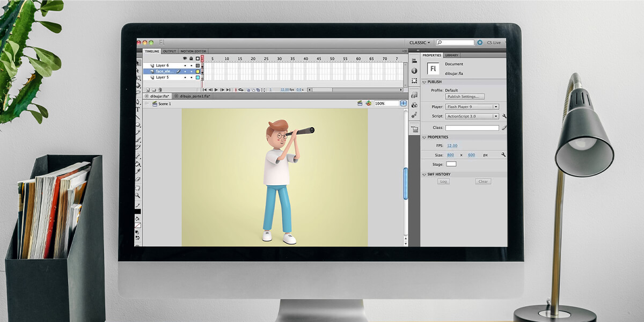644x322 pixels.
Task: Edit document properties wrench beside Size
Action: [x=503, y=155]
